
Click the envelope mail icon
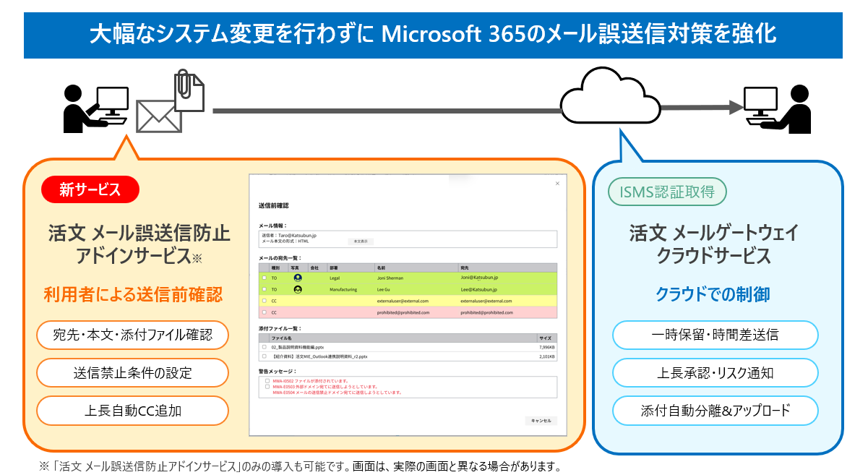(x=159, y=117)
